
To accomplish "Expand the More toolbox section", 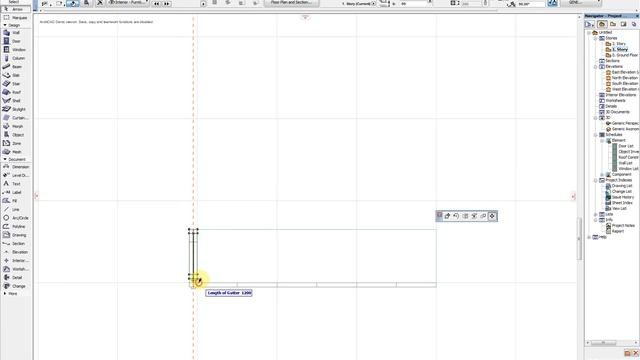I will pos(5,293).
